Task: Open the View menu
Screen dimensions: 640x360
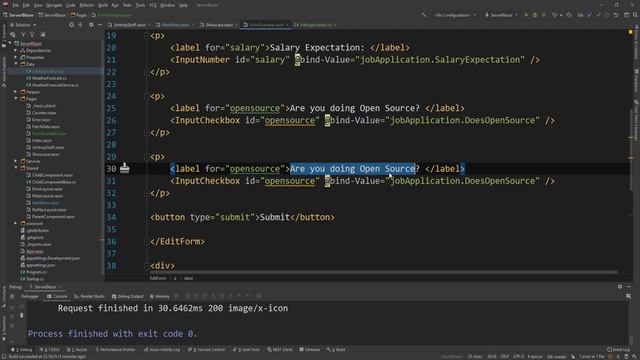Action: click(38, 5)
